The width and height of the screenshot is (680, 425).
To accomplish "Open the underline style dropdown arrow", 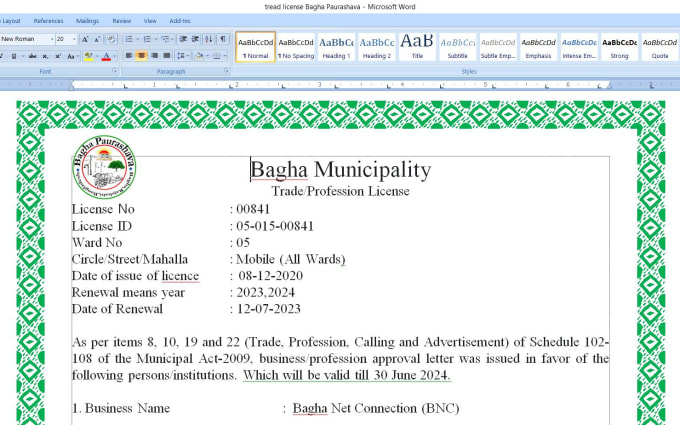I will coord(21,56).
